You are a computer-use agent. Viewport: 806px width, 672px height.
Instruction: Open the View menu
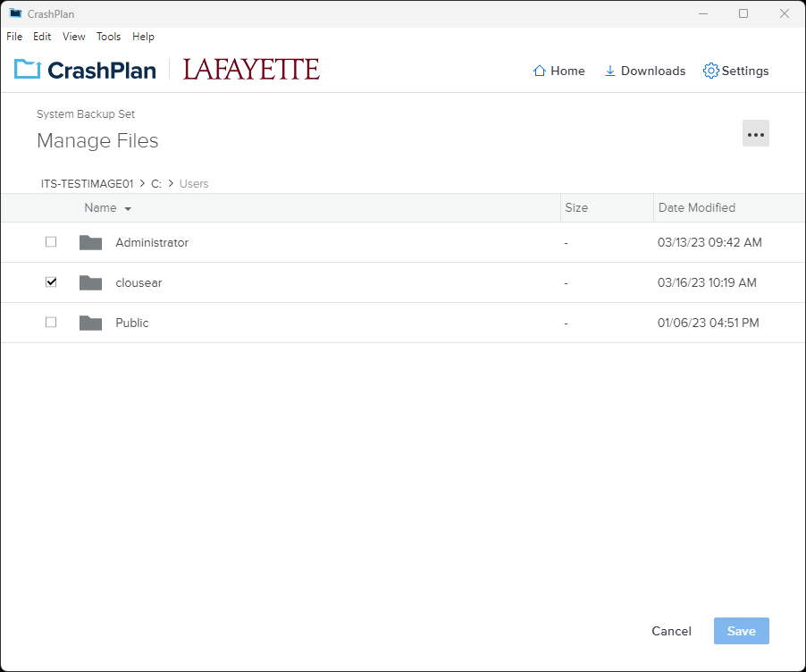tap(74, 37)
